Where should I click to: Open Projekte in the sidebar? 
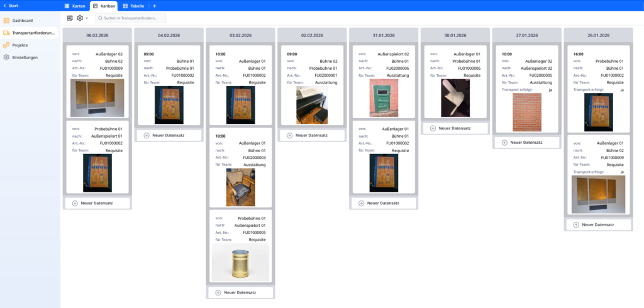20,45
